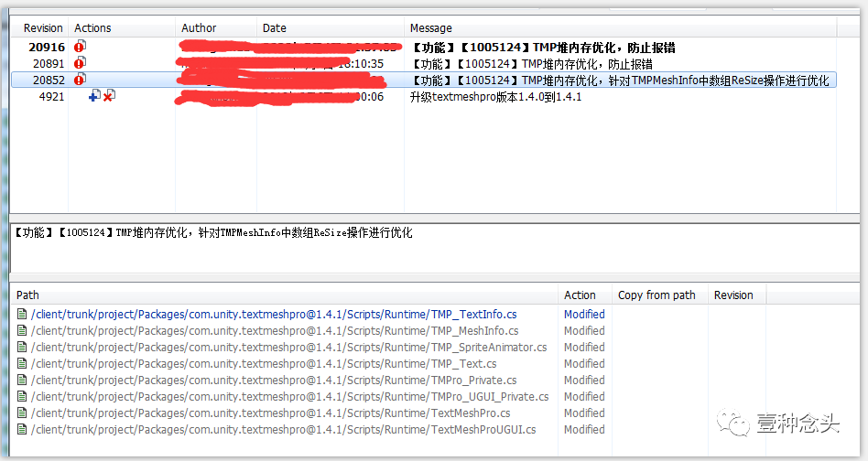This screenshot has height=461, width=868.
Task: Click the file icon beside TMP_MeshInfo.cs
Action: 22,330
